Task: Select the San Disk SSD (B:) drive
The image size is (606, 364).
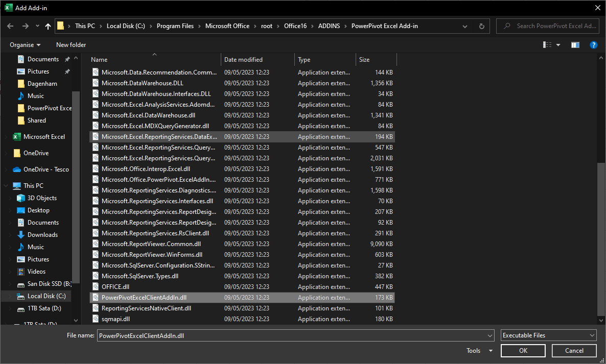Action: click(x=50, y=284)
